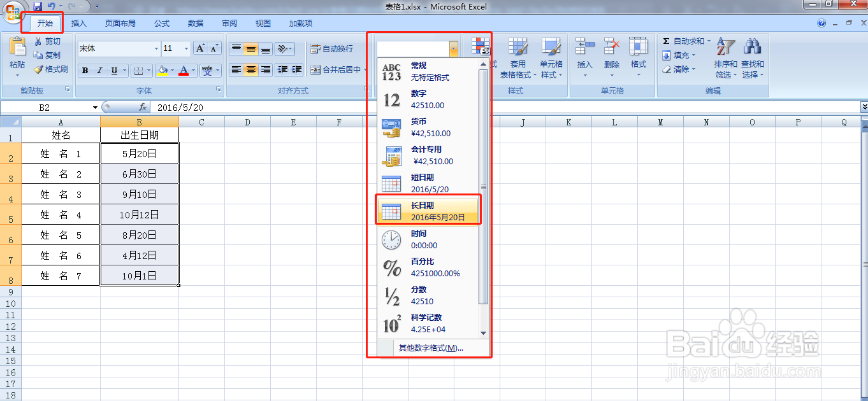The height and width of the screenshot is (401, 868).
Task: Align text to the left
Action: coord(236,70)
